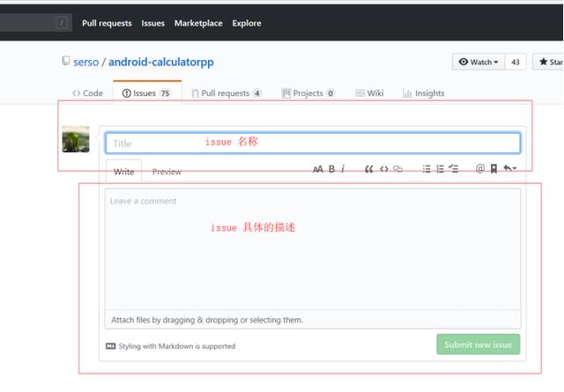Viewport: 564px width, 392px height.
Task: Mention a user with @ icon
Action: click(480, 169)
